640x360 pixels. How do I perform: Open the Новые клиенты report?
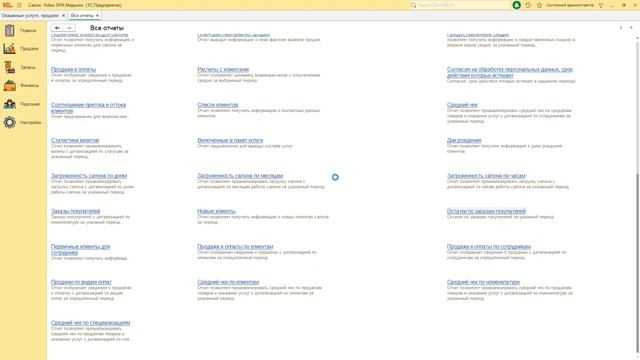coord(216,211)
